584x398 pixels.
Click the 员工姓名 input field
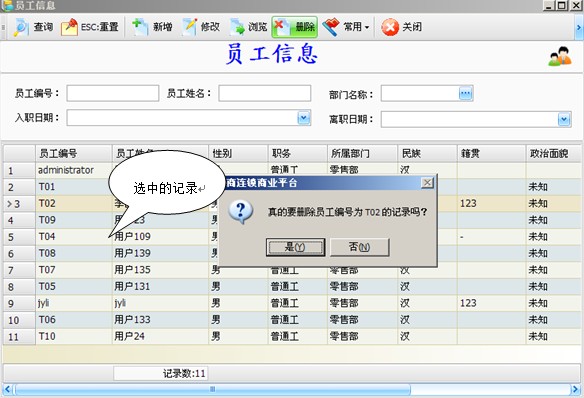pyautogui.click(x=264, y=93)
